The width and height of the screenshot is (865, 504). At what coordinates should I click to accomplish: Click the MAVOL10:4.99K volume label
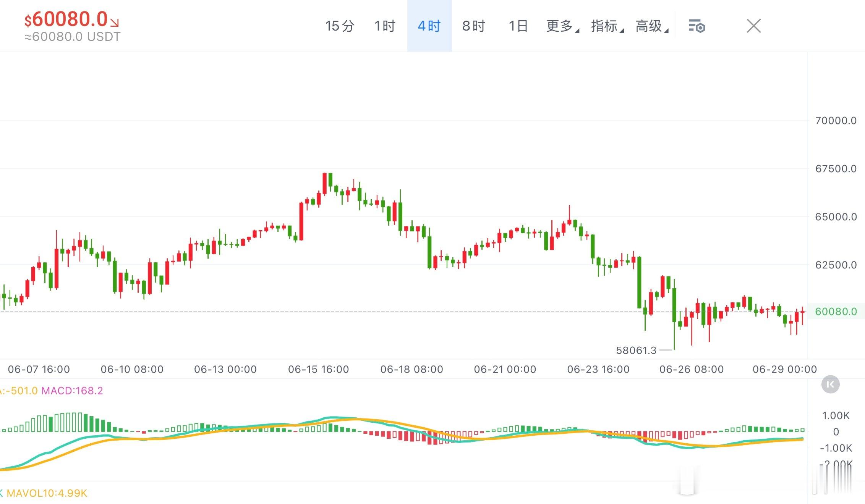point(47,493)
